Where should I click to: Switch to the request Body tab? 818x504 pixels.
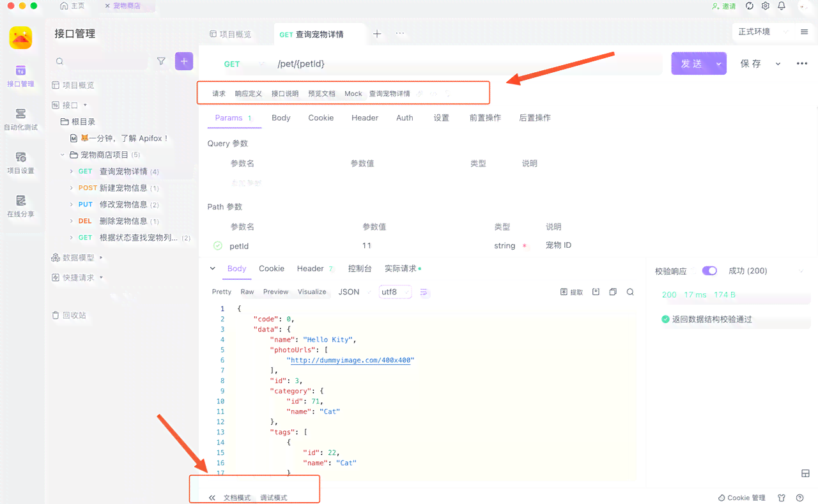281,118
